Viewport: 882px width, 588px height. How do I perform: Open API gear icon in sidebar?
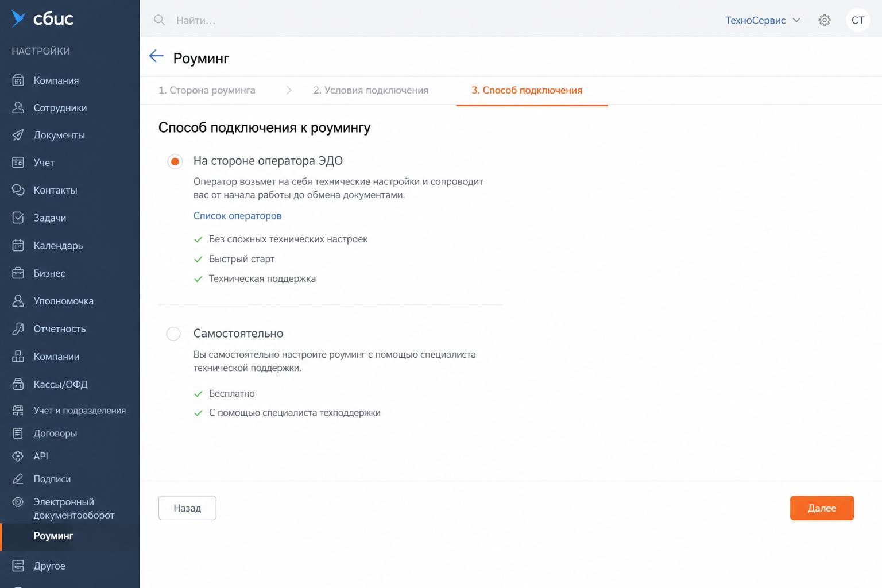point(18,456)
